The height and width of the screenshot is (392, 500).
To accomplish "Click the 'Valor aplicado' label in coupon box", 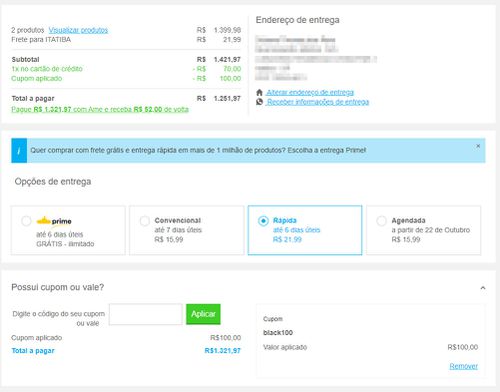I will pos(285,347).
